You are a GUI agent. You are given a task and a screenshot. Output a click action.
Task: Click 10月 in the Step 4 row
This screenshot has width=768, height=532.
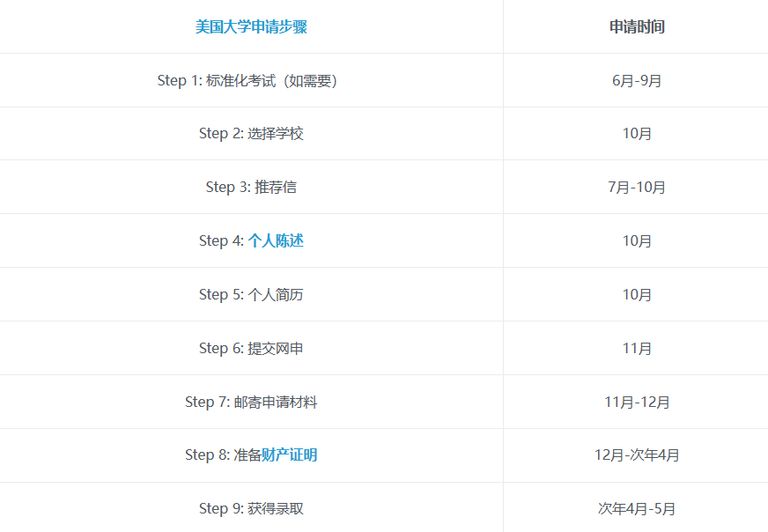click(x=637, y=240)
